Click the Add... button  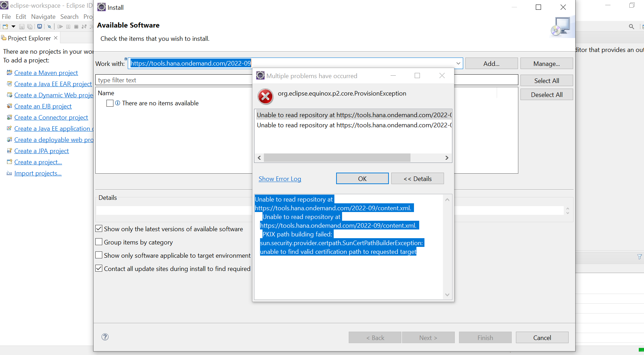(491, 63)
